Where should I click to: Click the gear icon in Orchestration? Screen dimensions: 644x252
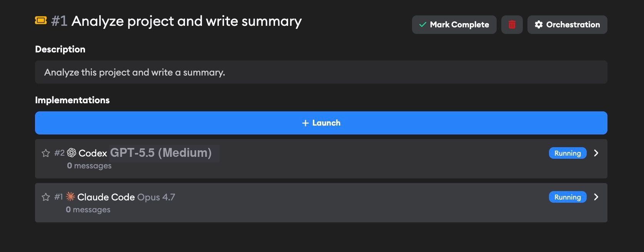pyautogui.click(x=539, y=25)
